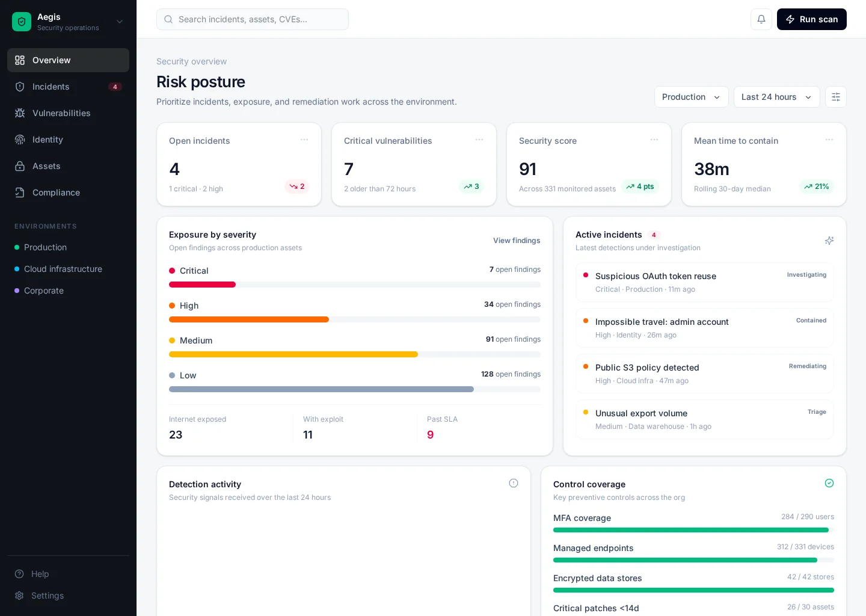
Task: Click the info icon on Detection activity
Action: pos(514,483)
